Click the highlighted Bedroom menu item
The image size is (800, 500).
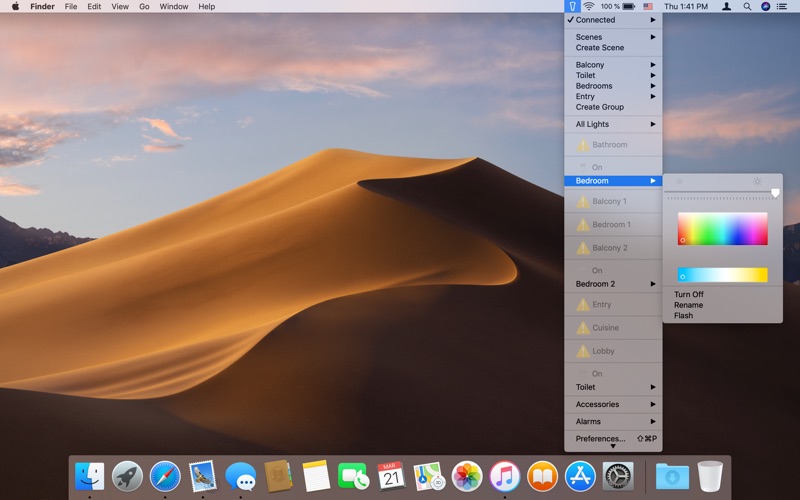[x=613, y=181]
